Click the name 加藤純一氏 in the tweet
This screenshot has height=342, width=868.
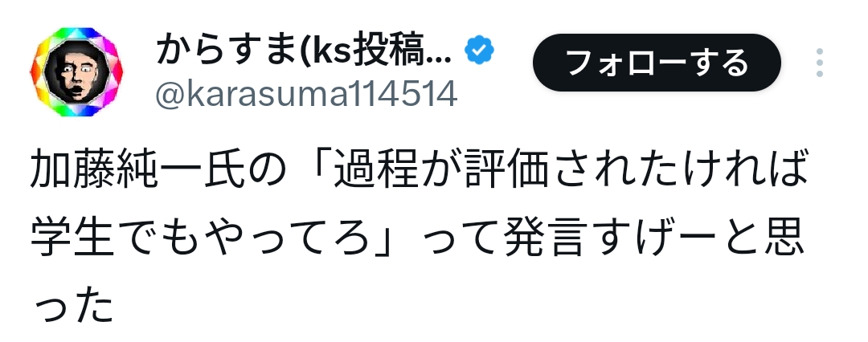(137, 169)
